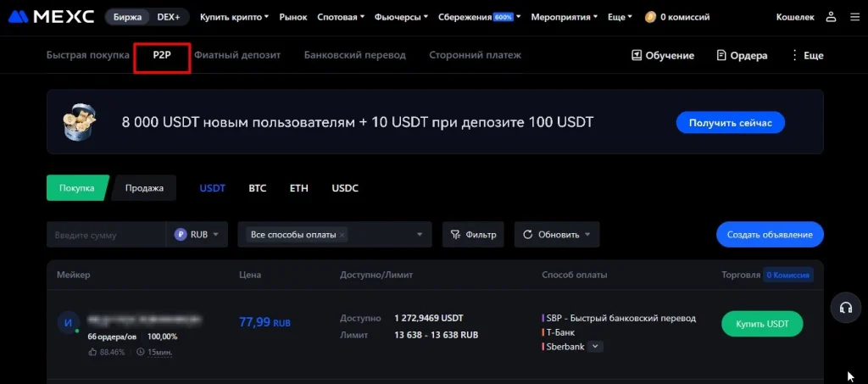Remove the Все способы оплаты tag
Screen dimensions: 868x384
point(342,235)
